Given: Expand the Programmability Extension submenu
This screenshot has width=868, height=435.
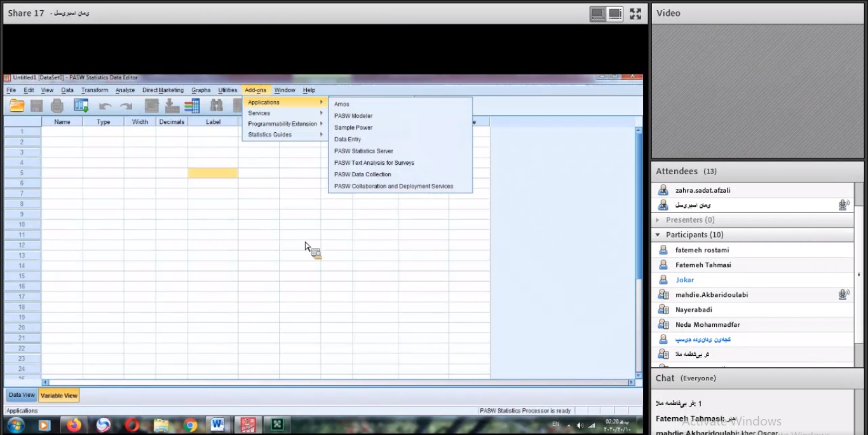Looking at the screenshot, I should 285,124.
